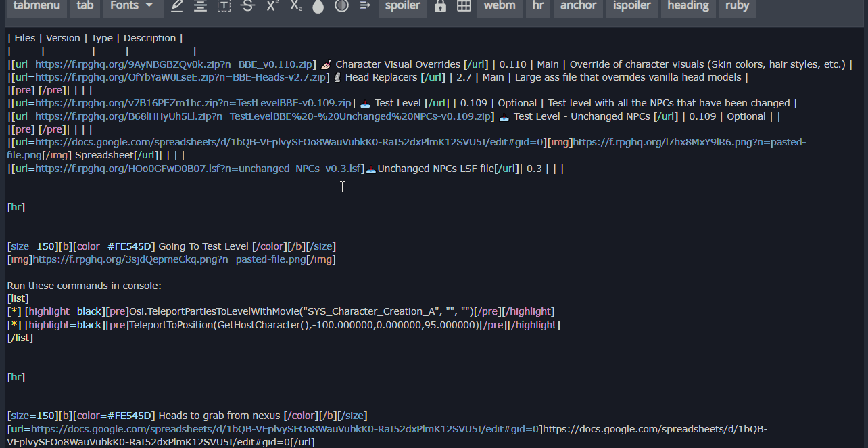Click 'Heads to grab from nexus' text

point(220,416)
